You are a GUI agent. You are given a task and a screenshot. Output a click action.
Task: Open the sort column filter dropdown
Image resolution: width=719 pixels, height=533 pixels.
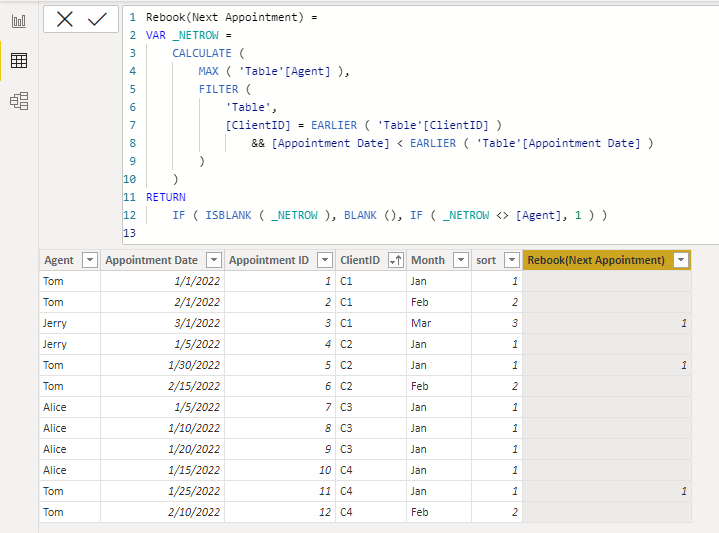click(x=511, y=260)
